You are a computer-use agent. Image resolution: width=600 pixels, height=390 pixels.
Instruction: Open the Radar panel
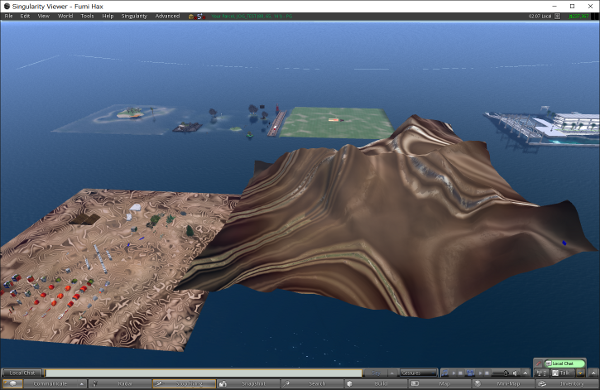click(x=120, y=383)
